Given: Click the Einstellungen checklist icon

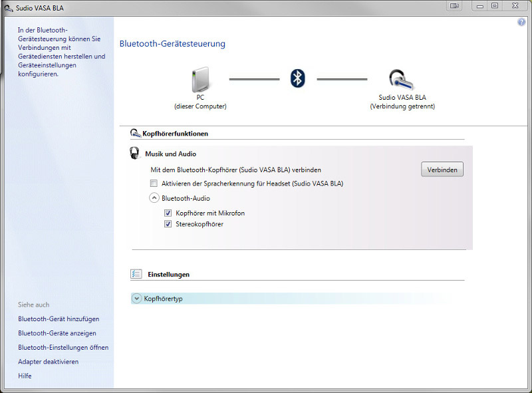Looking at the screenshot, I should coord(136,274).
